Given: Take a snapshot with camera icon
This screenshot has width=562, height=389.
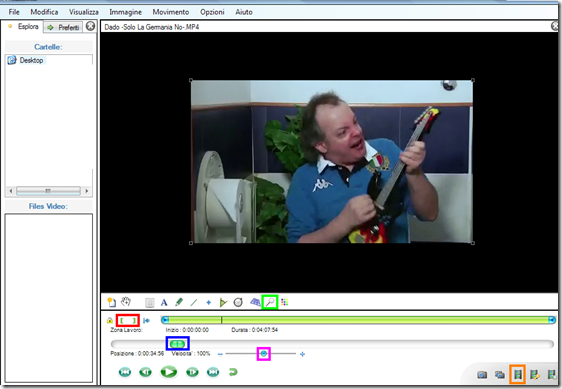Looking at the screenshot, I should tap(482, 375).
